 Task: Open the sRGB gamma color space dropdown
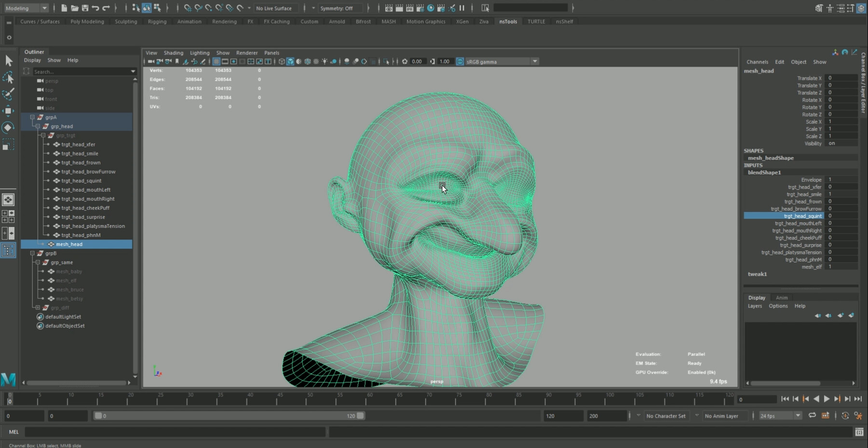point(535,61)
